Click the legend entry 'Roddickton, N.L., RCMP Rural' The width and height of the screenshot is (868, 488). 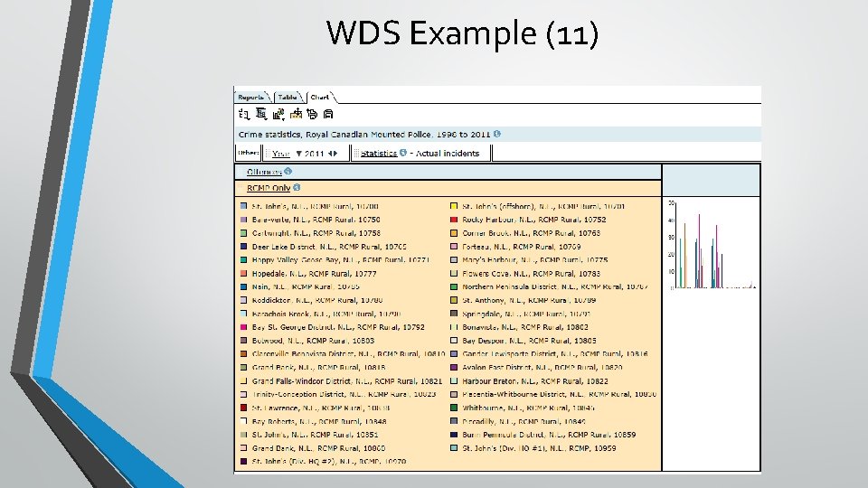[x=317, y=300]
